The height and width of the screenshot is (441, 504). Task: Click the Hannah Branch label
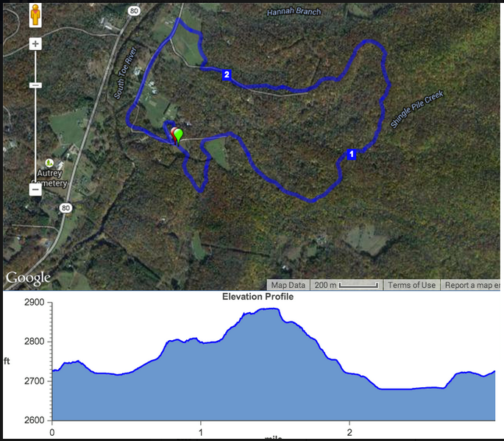click(294, 12)
